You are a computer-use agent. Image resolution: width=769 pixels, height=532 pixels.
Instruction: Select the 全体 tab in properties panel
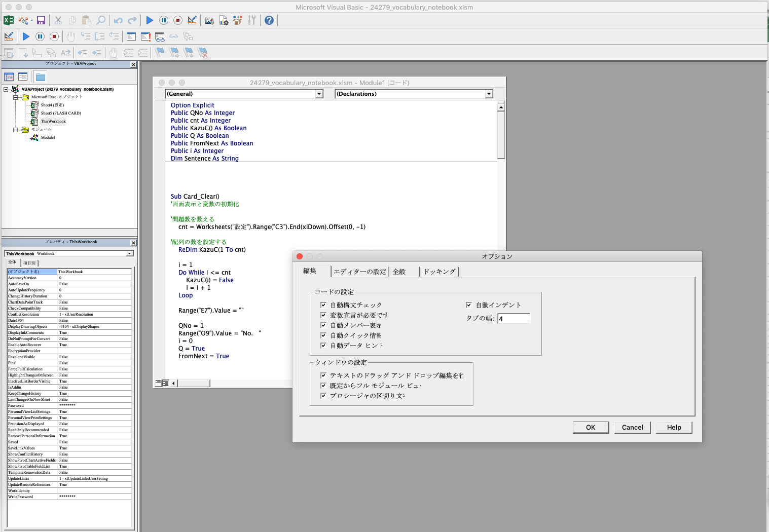[12, 262]
